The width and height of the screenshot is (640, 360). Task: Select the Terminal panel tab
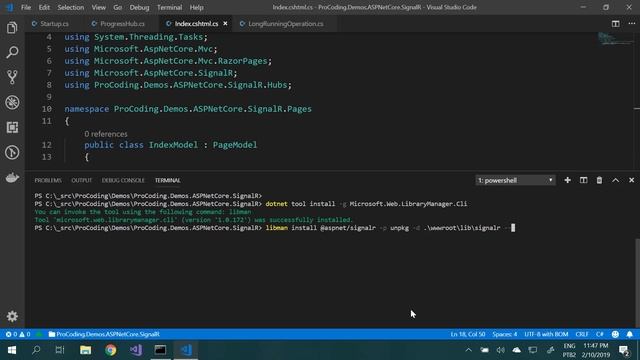click(x=167, y=180)
